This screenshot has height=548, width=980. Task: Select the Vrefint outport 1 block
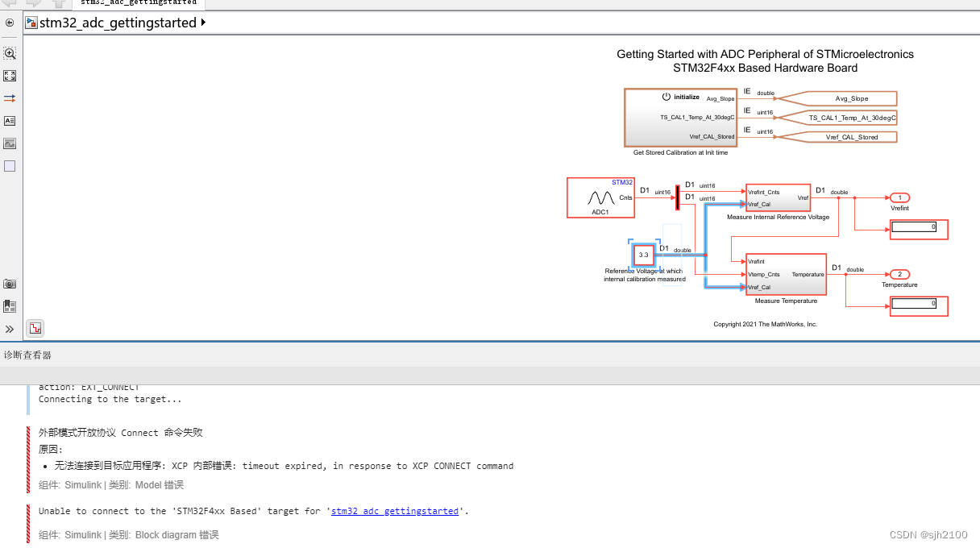coord(899,197)
